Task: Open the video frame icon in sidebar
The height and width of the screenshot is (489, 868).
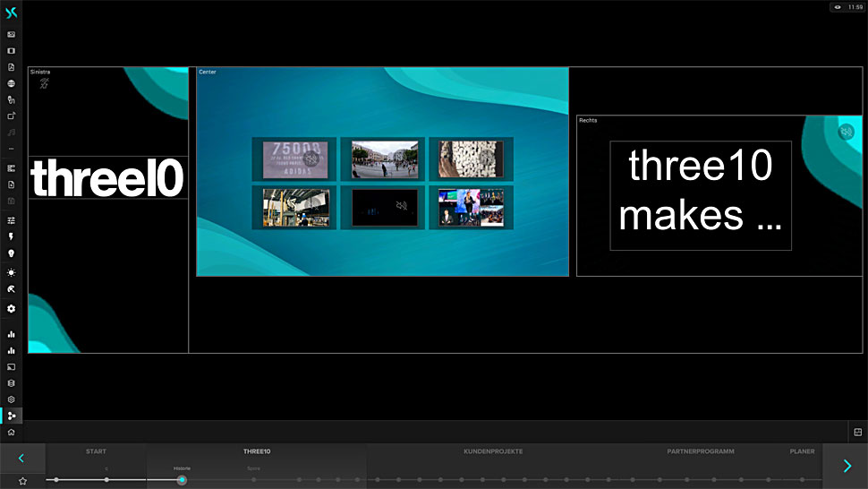Action: 11,51
